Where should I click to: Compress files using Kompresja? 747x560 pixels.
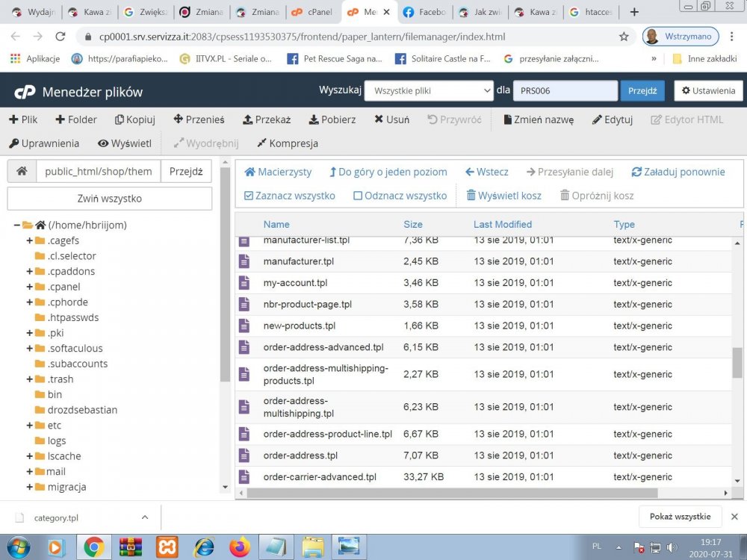pos(288,143)
